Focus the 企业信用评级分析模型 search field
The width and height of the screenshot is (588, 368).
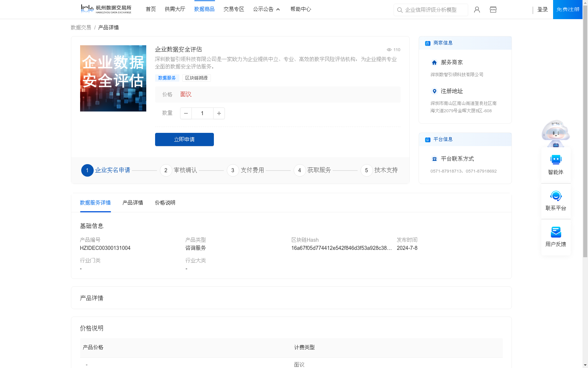point(431,10)
